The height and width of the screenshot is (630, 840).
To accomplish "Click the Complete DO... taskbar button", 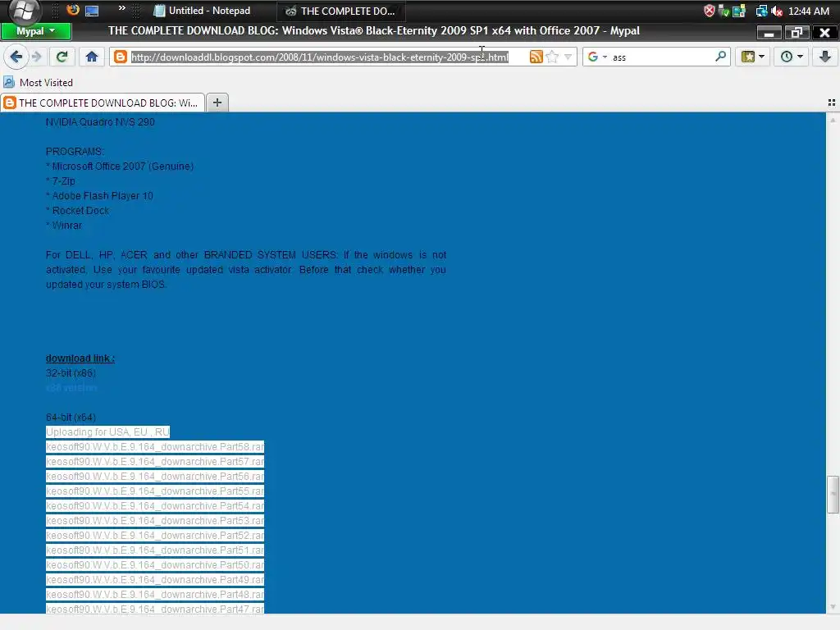I will 340,11.
